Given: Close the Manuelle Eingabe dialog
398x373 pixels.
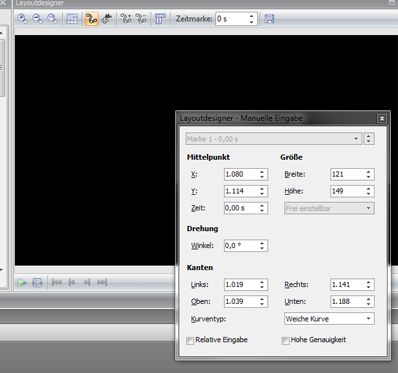Looking at the screenshot, I should click(x=382, y=118).
